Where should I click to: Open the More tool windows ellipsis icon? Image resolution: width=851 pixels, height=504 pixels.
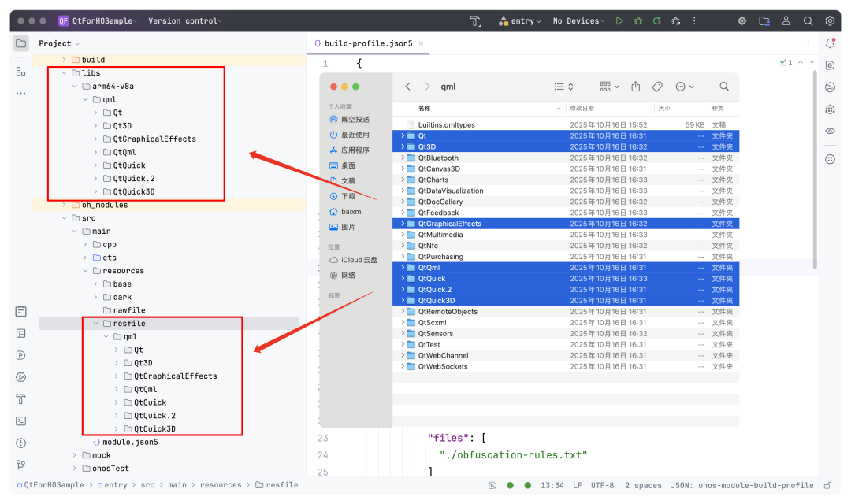pos(20,93)
